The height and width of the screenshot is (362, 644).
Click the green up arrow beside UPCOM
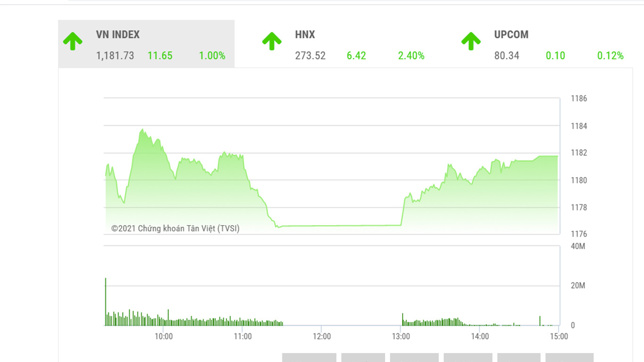point(471,42)
